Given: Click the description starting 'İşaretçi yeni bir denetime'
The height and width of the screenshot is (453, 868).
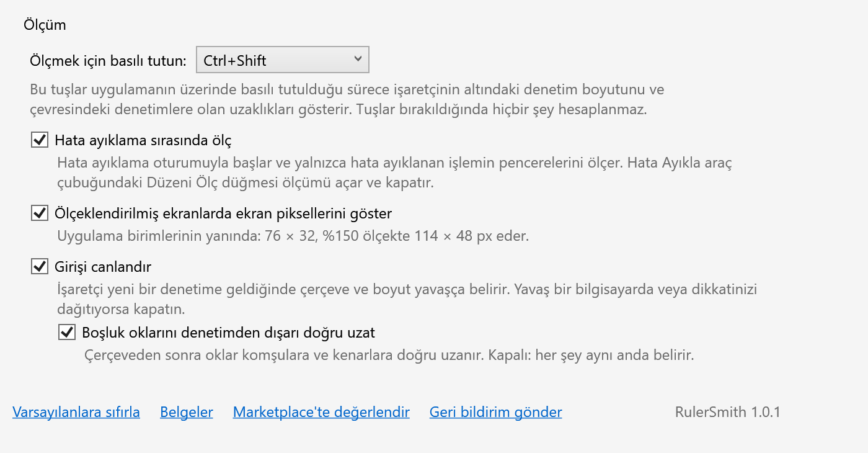Looking at the screenshot, I should 407,299.
